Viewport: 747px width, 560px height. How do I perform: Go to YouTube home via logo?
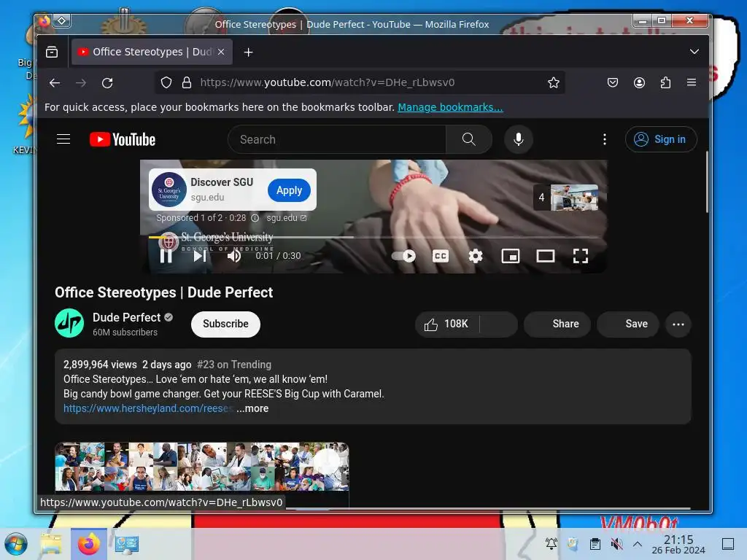pyautogui.click(x=123, y=139)
